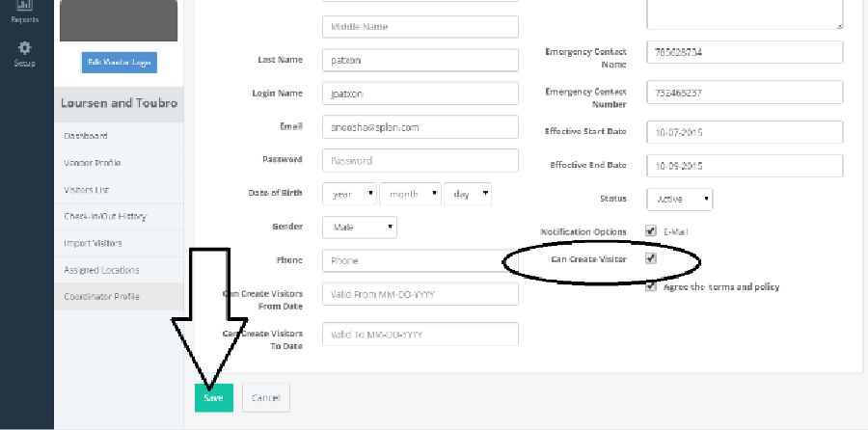Click into the Last Name field
The height and width of the screenshot is (430, 868).
point(420,61)
